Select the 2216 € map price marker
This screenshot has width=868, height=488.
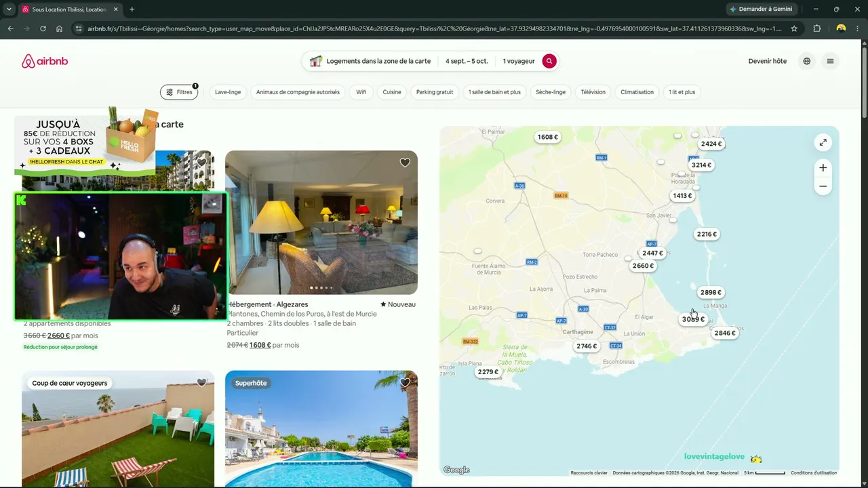click(707, 234)
